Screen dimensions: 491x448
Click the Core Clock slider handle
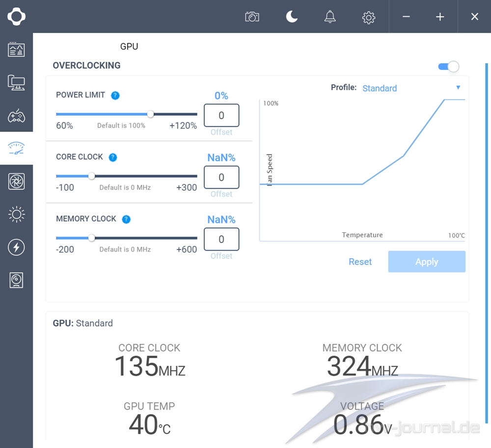[x=91, y=176]
